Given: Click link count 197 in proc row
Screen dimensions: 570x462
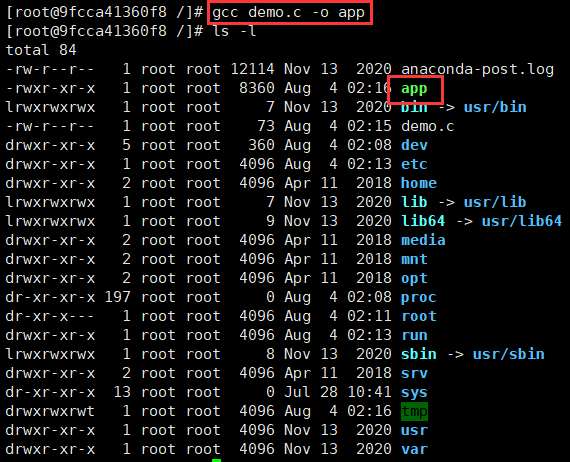Looking at the screenshot, I should (x=117, y=297).
